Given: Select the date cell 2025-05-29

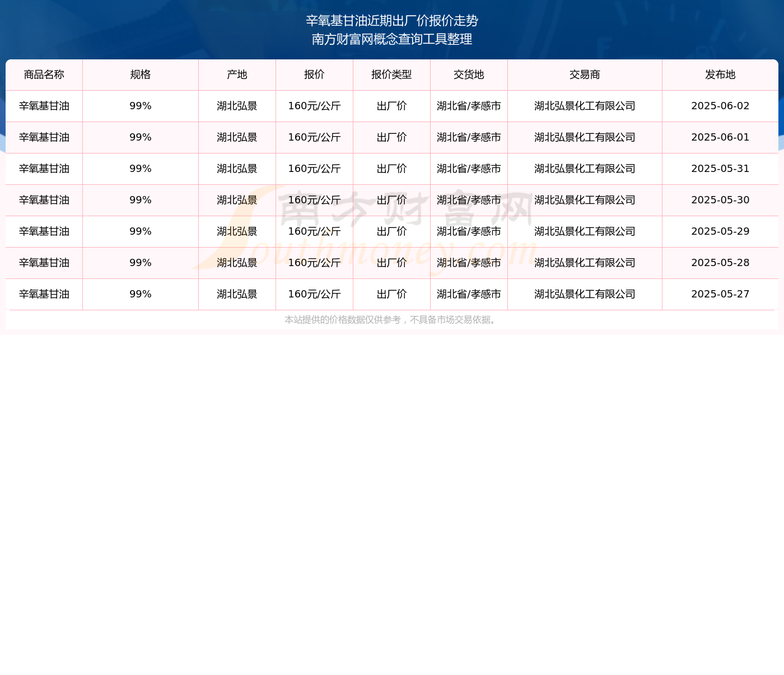Looking at the screenshot, I should [x=720, y=232].
